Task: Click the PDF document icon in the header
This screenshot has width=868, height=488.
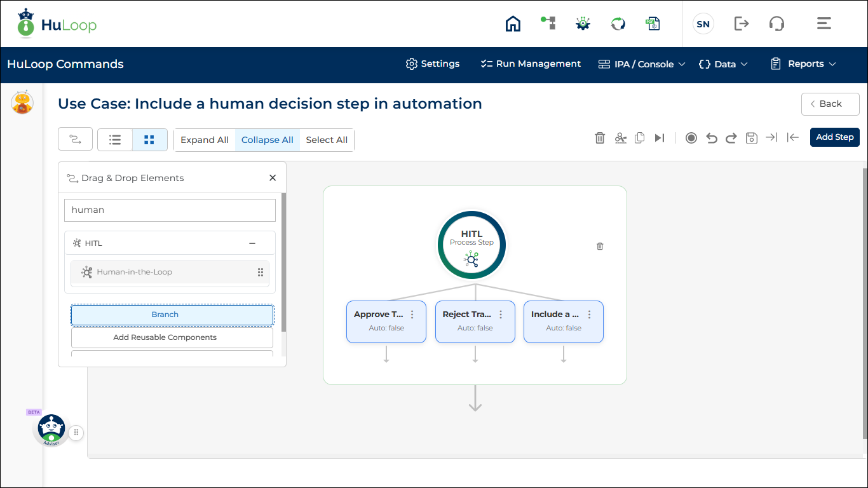Action: [x=653, y=24]
